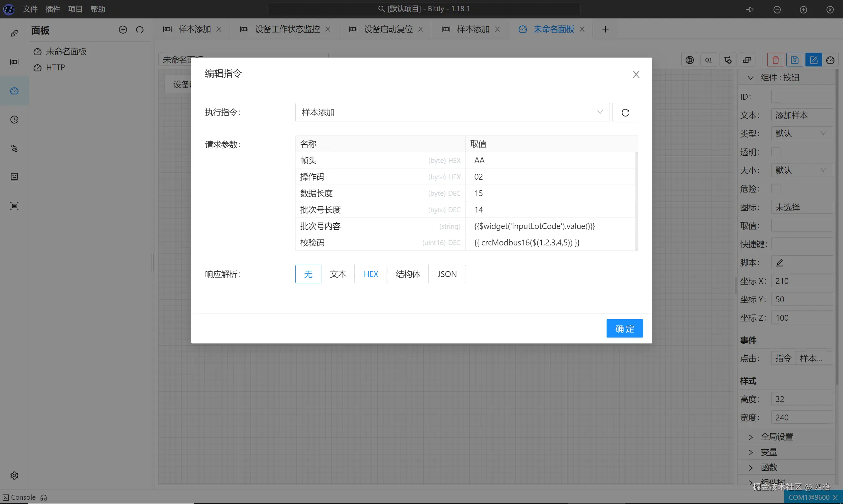
Task: Open the 执行指令 样本添加 dropdown
Action: pyautogui.click(x=452, y=113)
